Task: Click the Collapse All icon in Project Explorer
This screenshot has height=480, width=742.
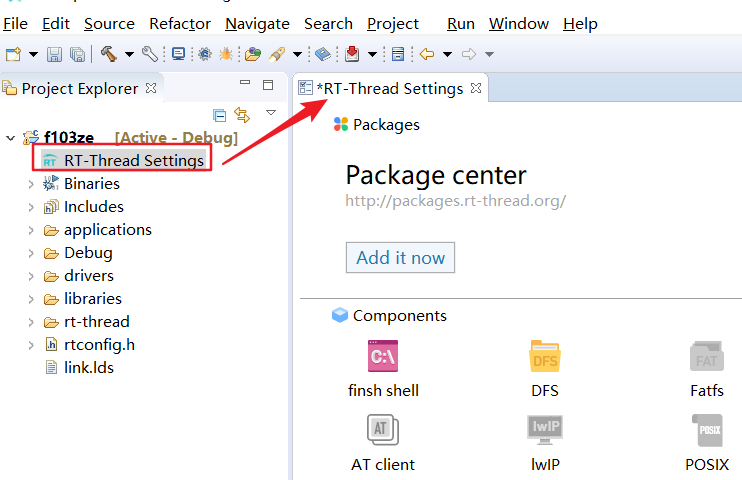Action: tap(220, 115)
